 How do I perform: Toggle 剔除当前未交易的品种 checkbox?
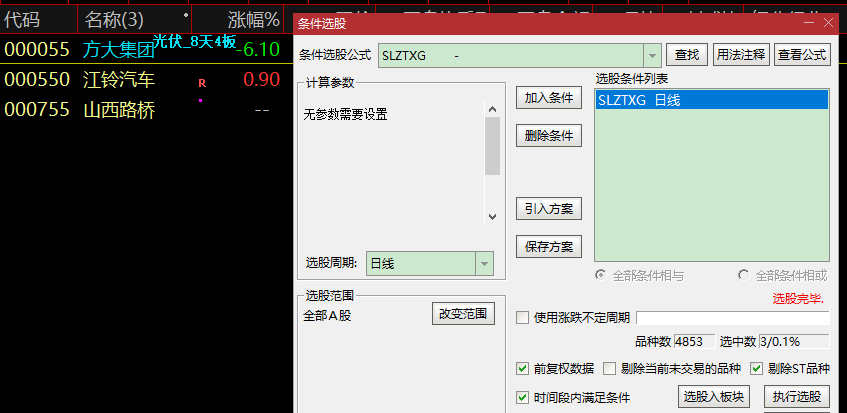(609, 369)
